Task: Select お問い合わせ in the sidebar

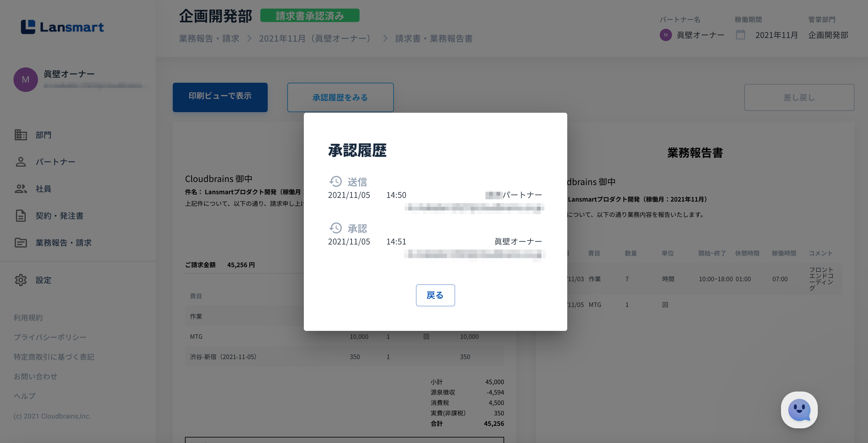Action: (36, 376)
